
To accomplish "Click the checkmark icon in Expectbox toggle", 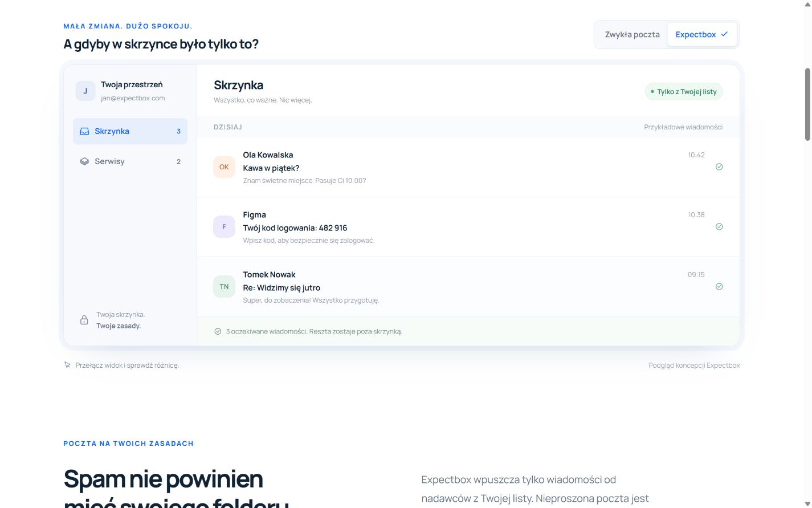I will click(724, 34).
